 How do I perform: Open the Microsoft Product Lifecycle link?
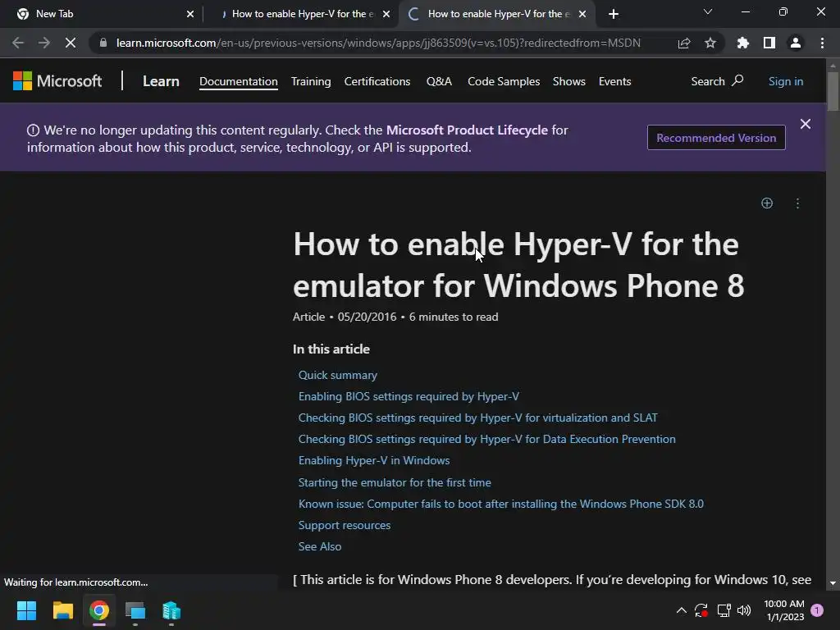(467, 130)
